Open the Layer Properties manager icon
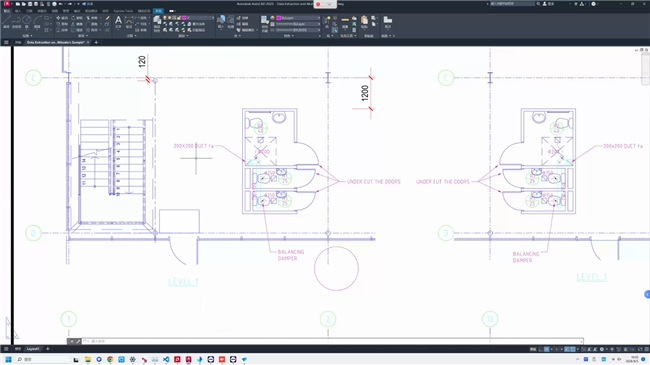650x365 pixels. tap(157, 21)
